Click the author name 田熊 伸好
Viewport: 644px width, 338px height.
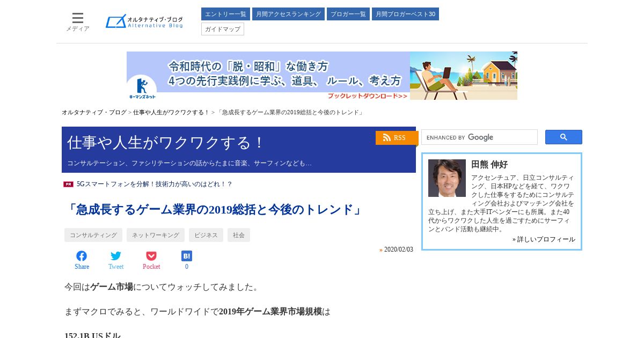point(489,165)
